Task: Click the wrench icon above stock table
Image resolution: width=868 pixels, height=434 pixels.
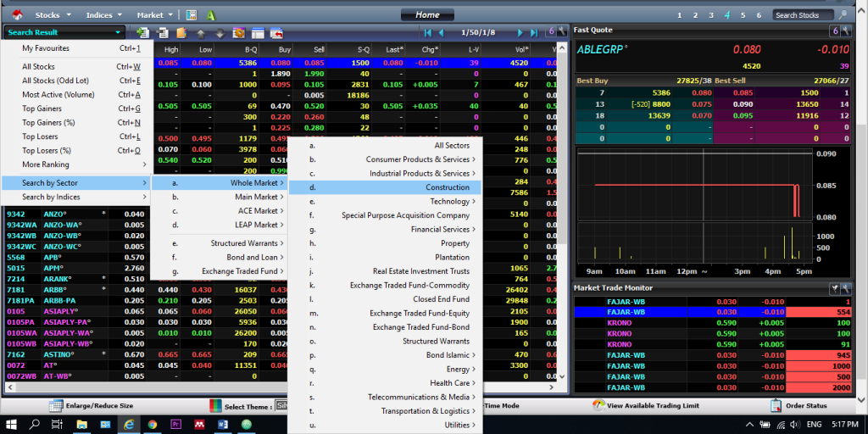Action: click(562, 32)
